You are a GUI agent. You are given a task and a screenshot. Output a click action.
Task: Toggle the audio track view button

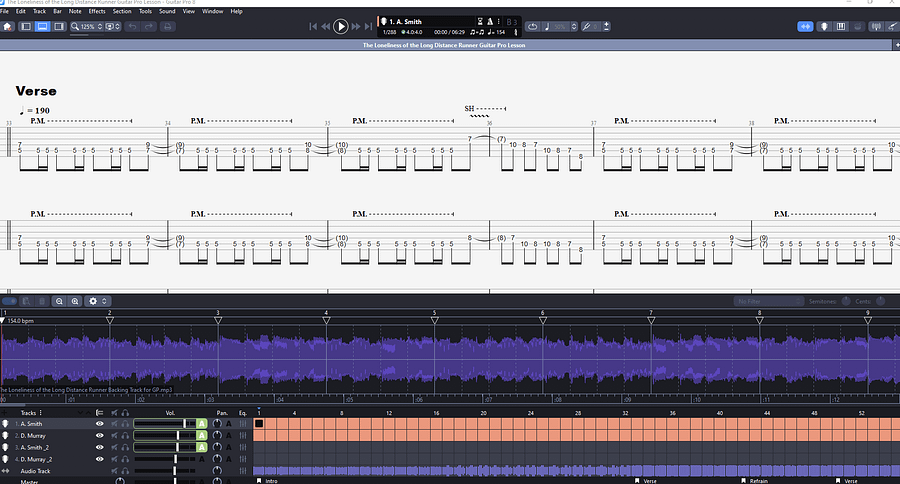[x=805, y=26]
